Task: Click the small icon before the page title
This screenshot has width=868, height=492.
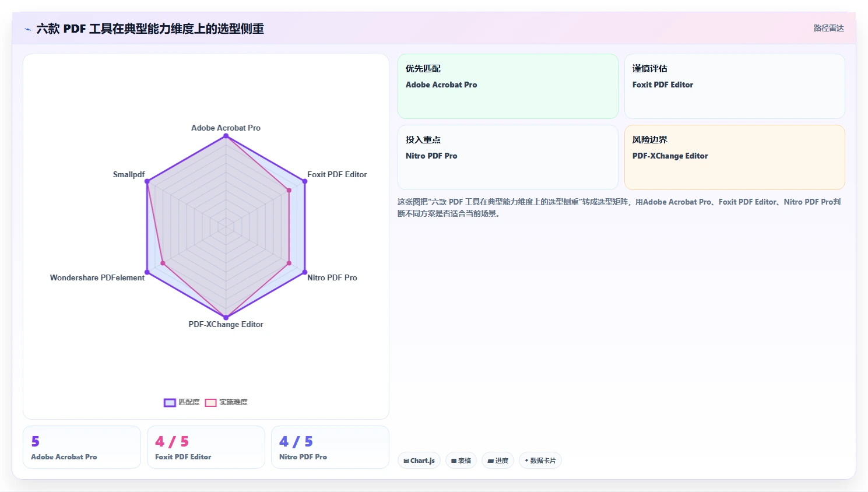Action: coord(27,29)
